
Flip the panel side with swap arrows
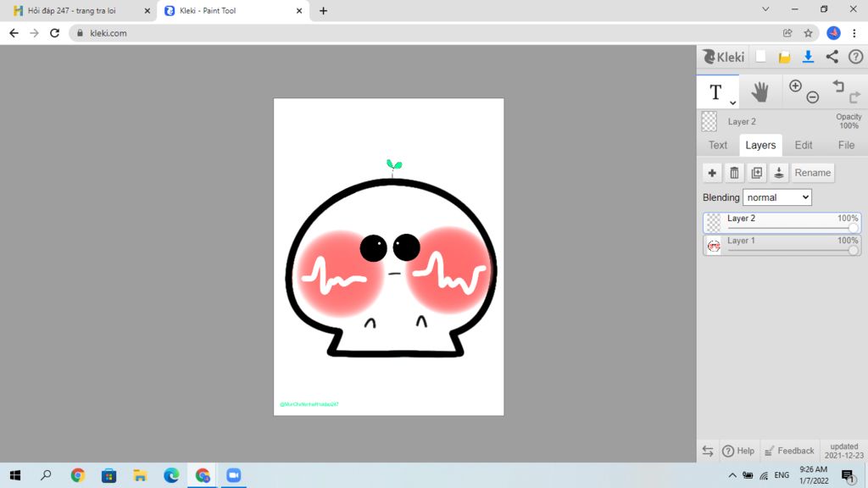click(x=708, y=451)
